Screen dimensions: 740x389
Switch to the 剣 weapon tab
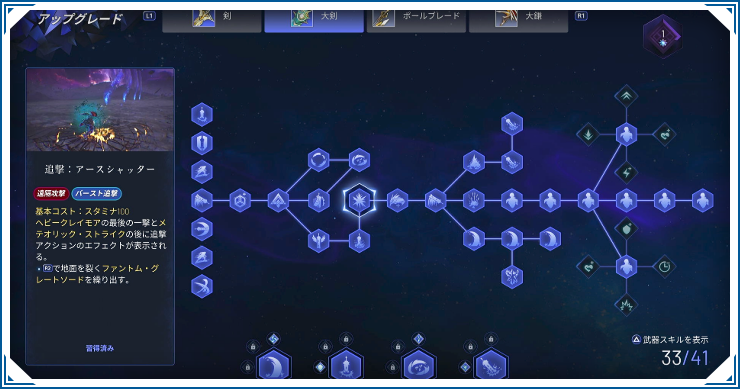pos(212,21)
